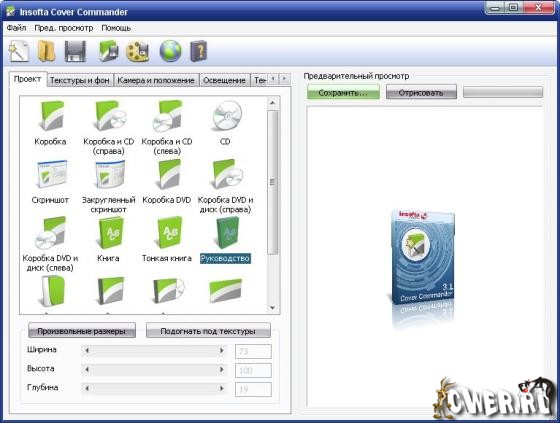Choose Закругленный скриншот template
The height and width of the screenshot is (423, 560).
click(x=109, y=186)
